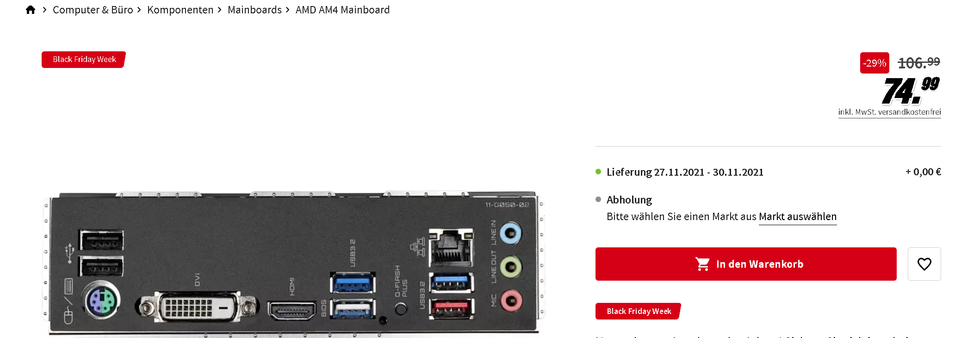Click the Black Friday Week badge above image
Viewport: 980px width, 338px height.
click(x=84, y=60)
